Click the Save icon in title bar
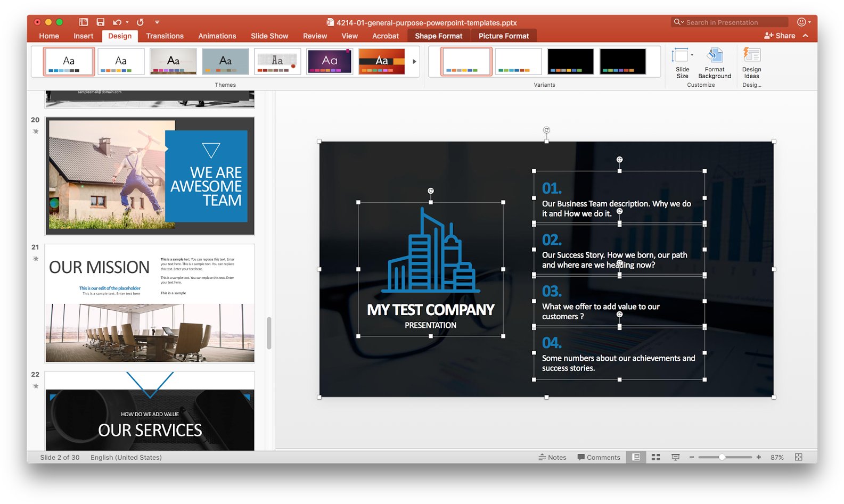The height and width of the screenshot is (504, 844). [100, 22]
